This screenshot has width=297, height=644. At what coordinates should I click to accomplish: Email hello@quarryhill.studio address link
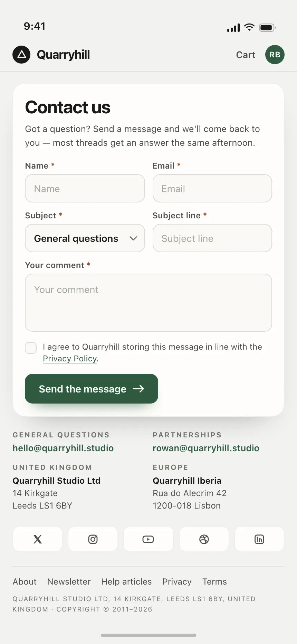[63, 448]
